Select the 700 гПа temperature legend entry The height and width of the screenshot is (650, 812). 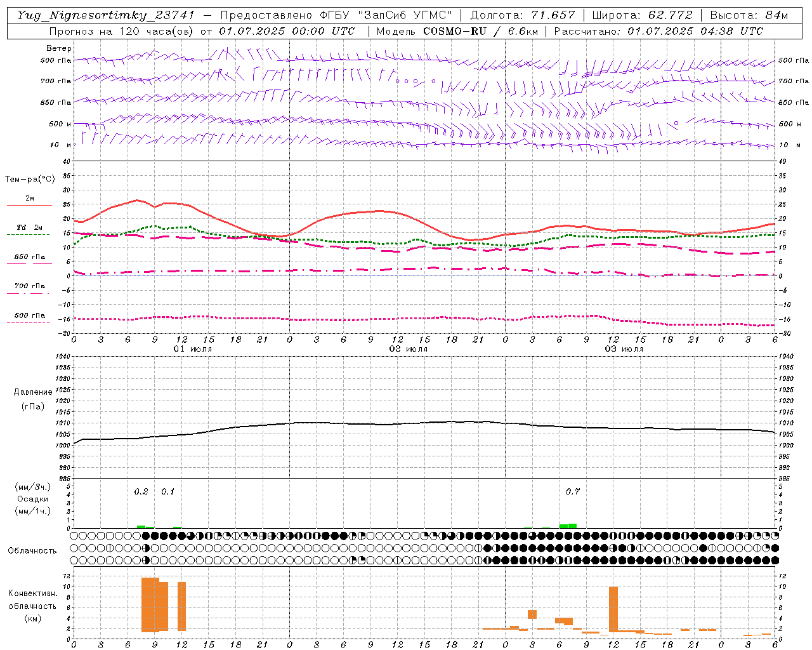pos(30,286)
